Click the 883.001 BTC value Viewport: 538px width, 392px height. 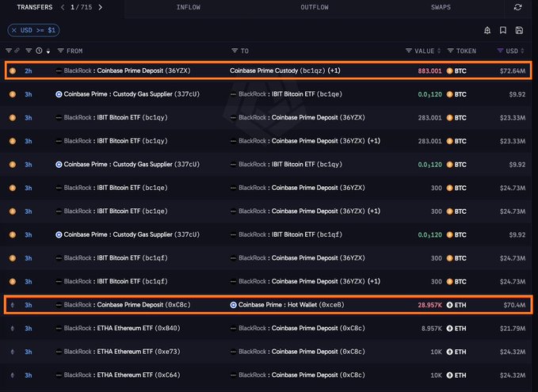point(429,71)
